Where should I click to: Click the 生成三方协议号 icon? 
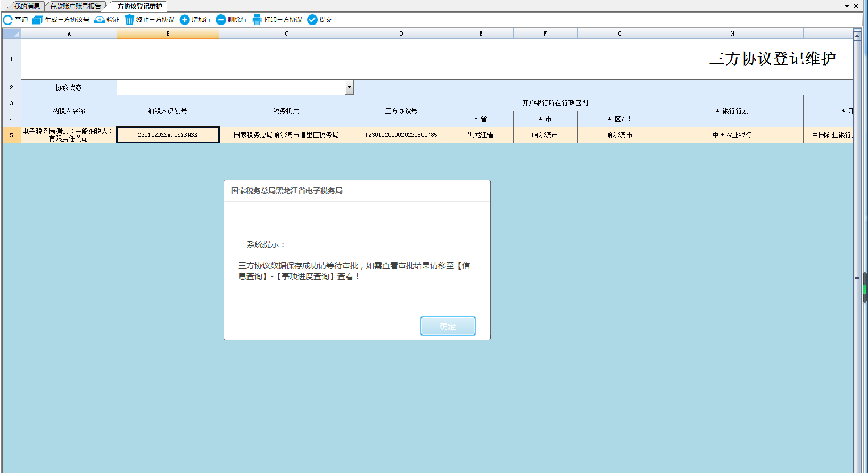(37, 20)
